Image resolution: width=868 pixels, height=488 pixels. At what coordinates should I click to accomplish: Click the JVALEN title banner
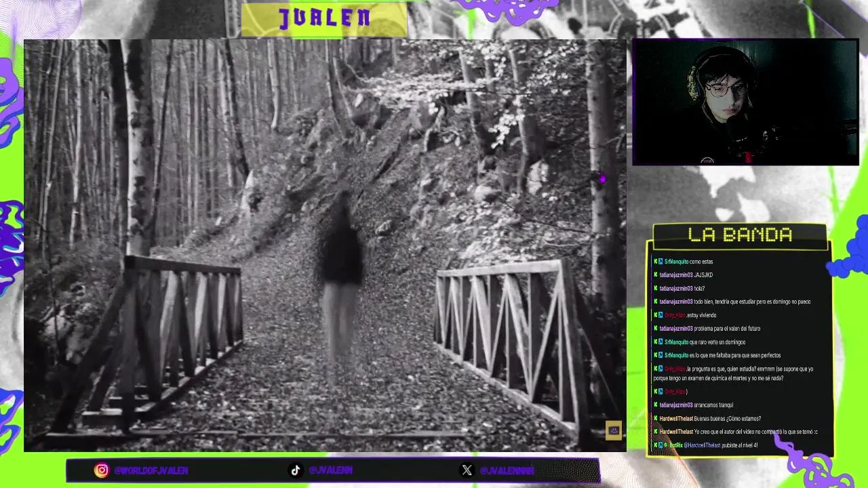click(x=324, y=19)
